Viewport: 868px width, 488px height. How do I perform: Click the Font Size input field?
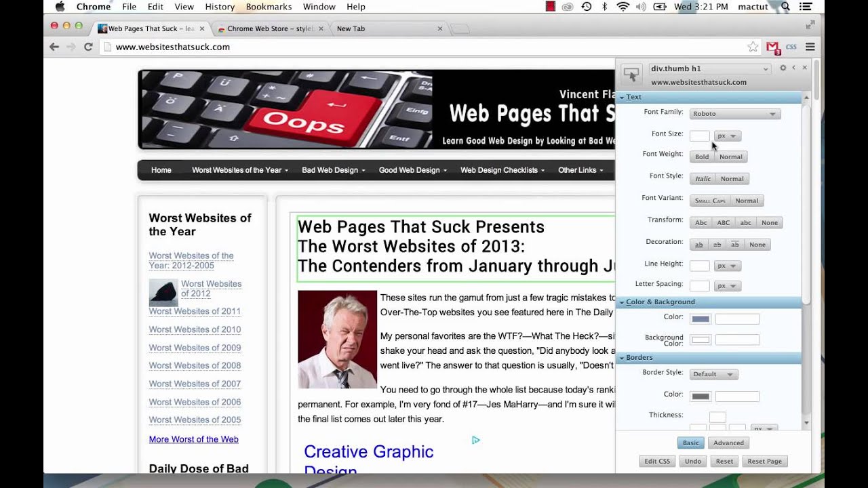(x=700, y=136)
